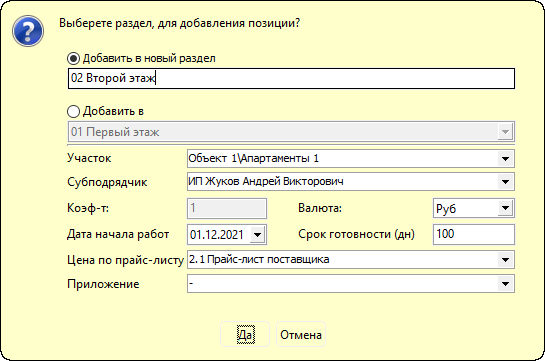Click the 'ИП Жуков Андрей Викторович' value
Screen dimensions: 545x361
click(x=266, y=181)
